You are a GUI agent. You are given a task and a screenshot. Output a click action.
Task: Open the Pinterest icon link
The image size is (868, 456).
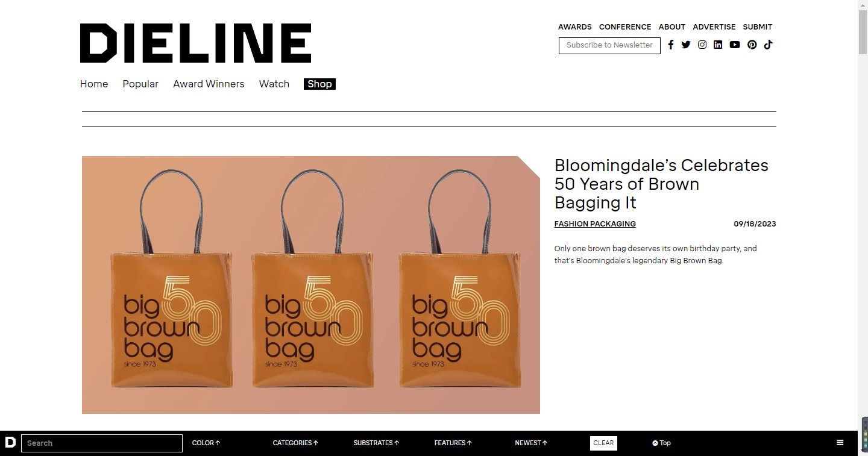(x=752, y=45)
